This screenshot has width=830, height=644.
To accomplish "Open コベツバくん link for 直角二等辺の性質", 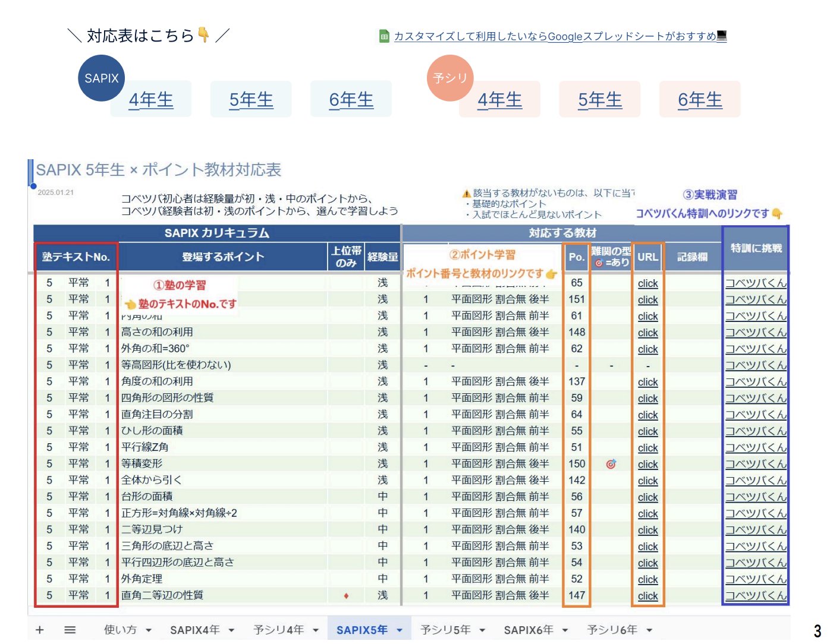I will coord(756,595).
